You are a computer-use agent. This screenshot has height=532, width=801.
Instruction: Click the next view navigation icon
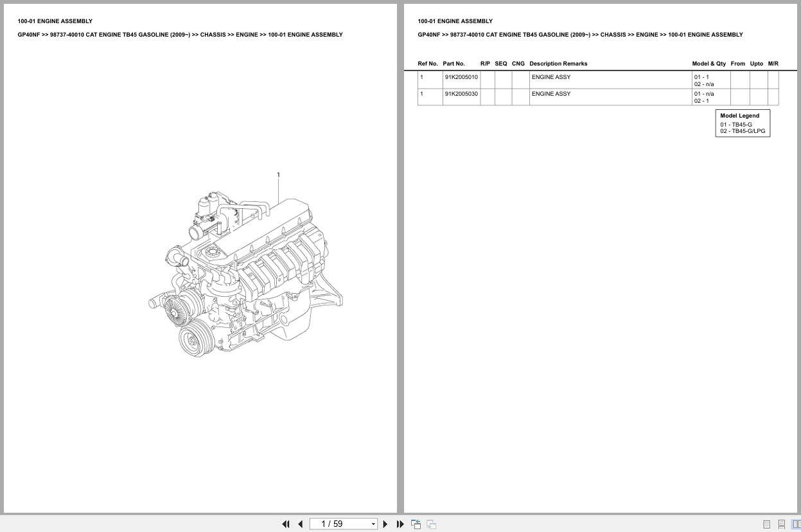click(431, 524)
